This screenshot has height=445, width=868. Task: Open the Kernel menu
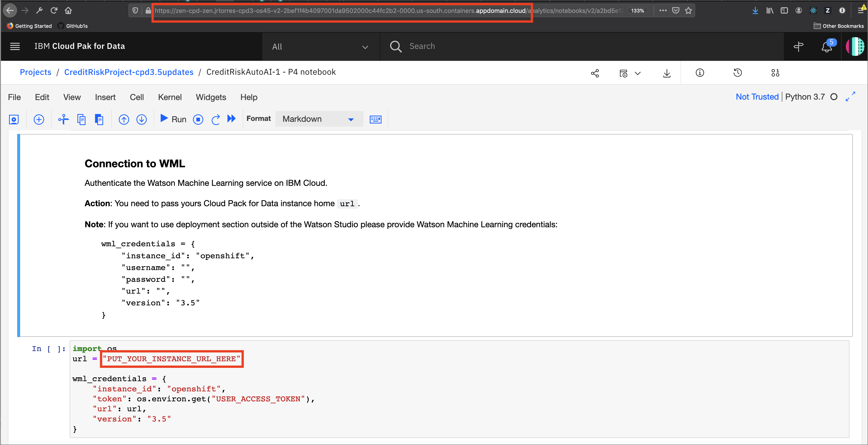(170, 97)
